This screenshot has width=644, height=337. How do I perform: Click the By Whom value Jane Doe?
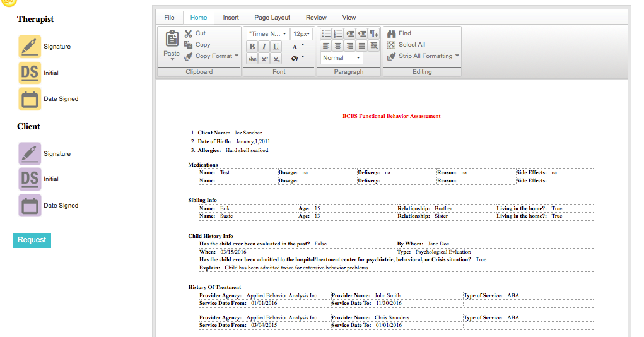point(438,244)
